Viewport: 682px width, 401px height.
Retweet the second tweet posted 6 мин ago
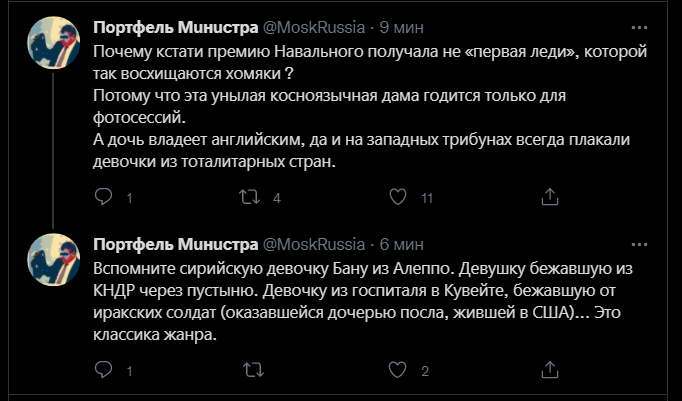click(x=253, y=370)
